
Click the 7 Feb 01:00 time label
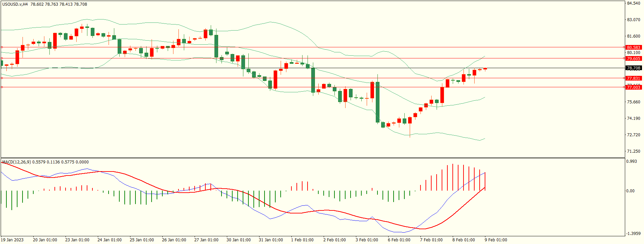pos(431,240)
